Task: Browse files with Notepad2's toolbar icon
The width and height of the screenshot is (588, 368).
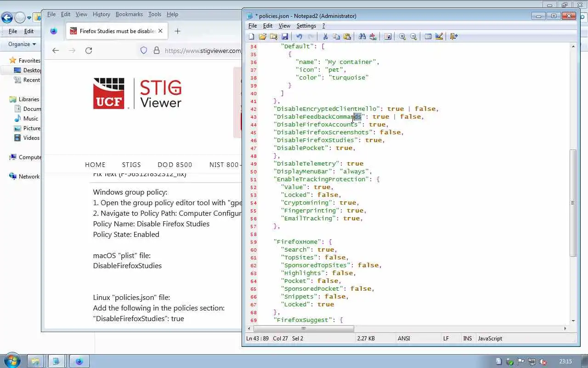Action: pos(273,36)
